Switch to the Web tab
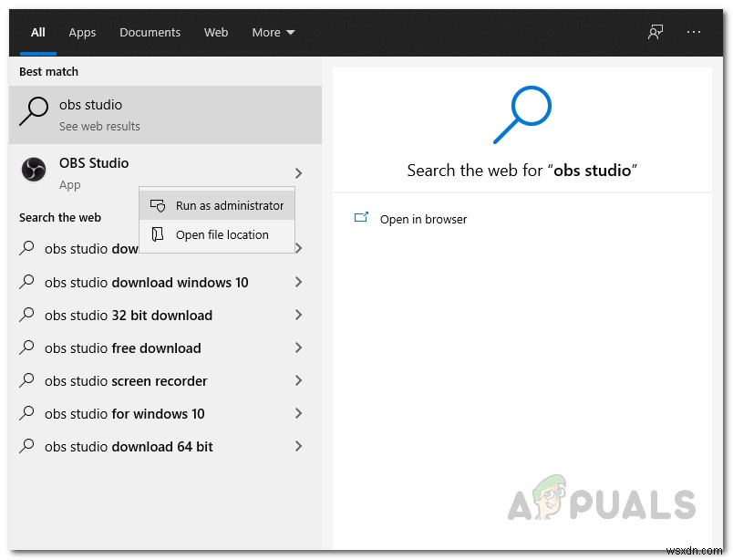The width and height of the screenshot is (733, 560). (216, 32)
